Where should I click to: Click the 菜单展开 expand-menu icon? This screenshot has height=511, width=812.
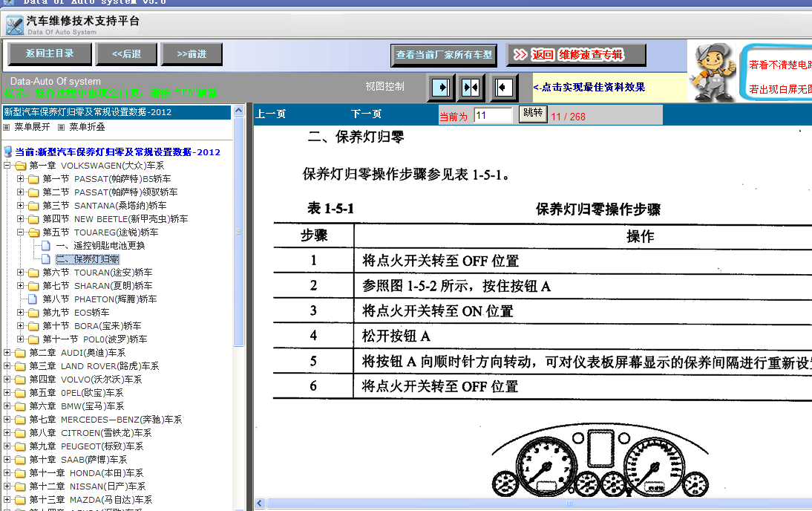point(7,127)
